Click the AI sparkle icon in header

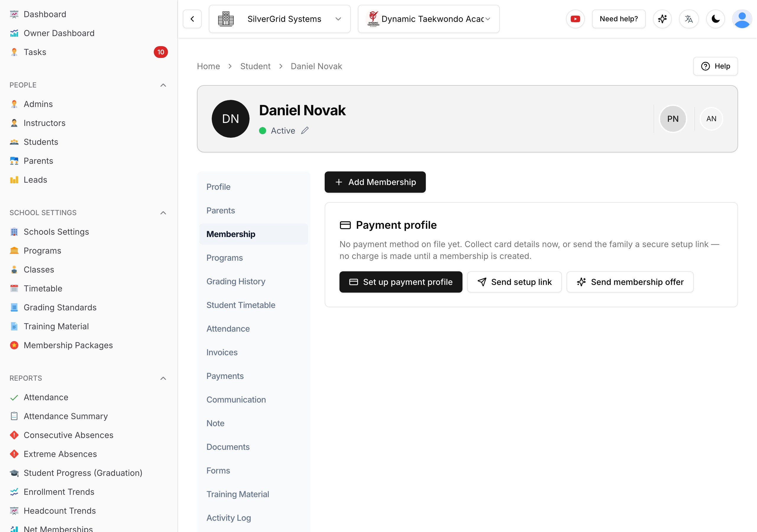(662, 19)
